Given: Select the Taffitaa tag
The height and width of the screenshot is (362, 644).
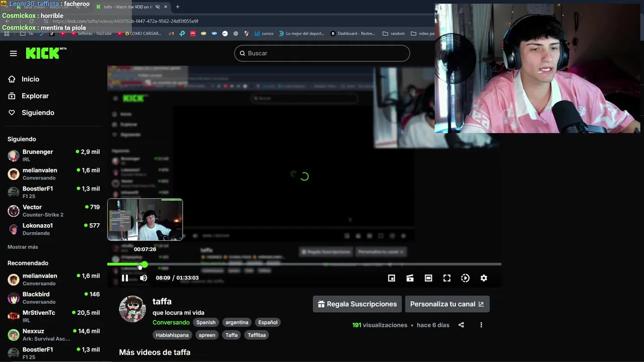Looking at the screenshot, I should [257, 335].
